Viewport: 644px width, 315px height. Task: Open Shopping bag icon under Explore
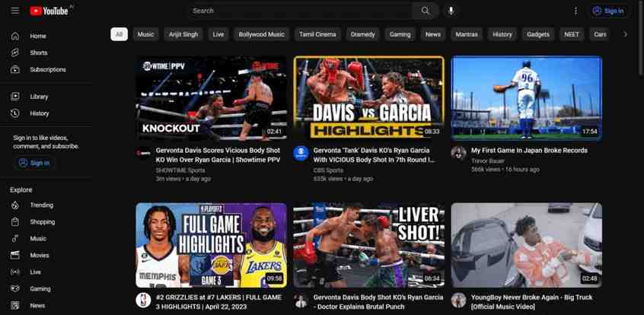15,221
